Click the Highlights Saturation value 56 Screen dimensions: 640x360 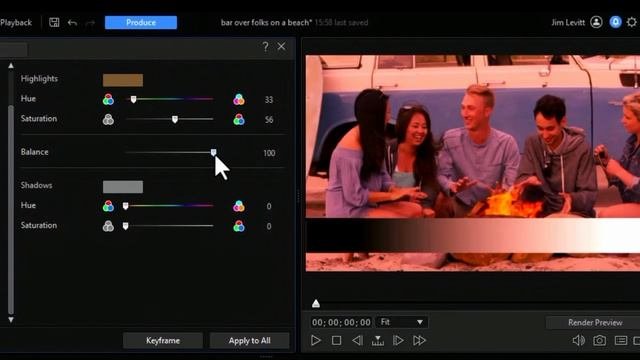click(269, 120)
